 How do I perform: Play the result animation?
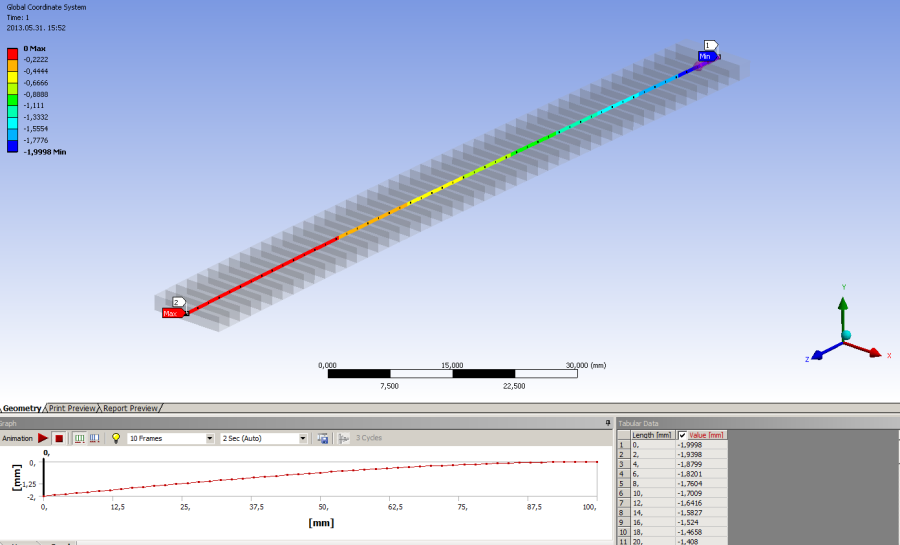(42, 438)
